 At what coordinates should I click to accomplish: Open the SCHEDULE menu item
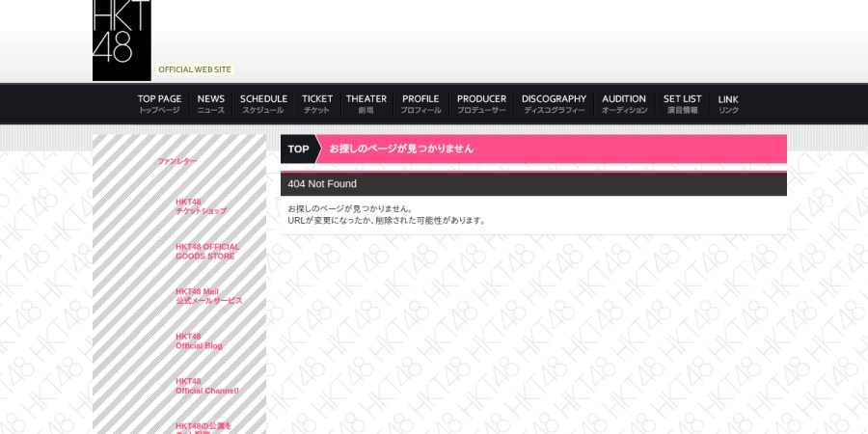pyautogui.click(x=263, y=103)
